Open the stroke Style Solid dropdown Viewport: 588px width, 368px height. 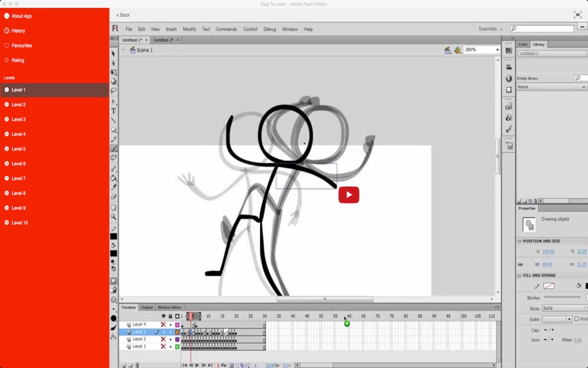point(564,309)
